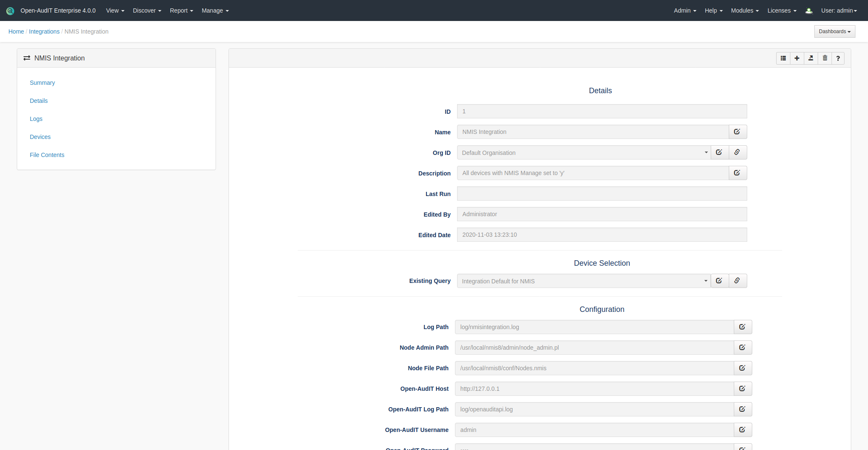Open help with the question mark icon

pyautogui.click(x=838, y=58)
